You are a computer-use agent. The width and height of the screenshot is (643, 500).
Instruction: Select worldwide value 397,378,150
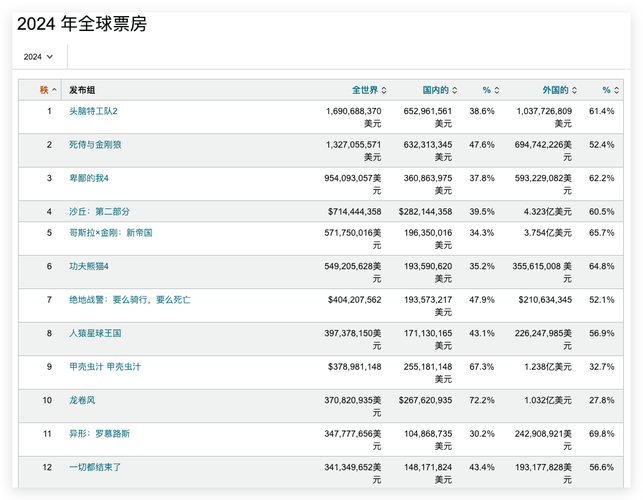click(349, 333)
